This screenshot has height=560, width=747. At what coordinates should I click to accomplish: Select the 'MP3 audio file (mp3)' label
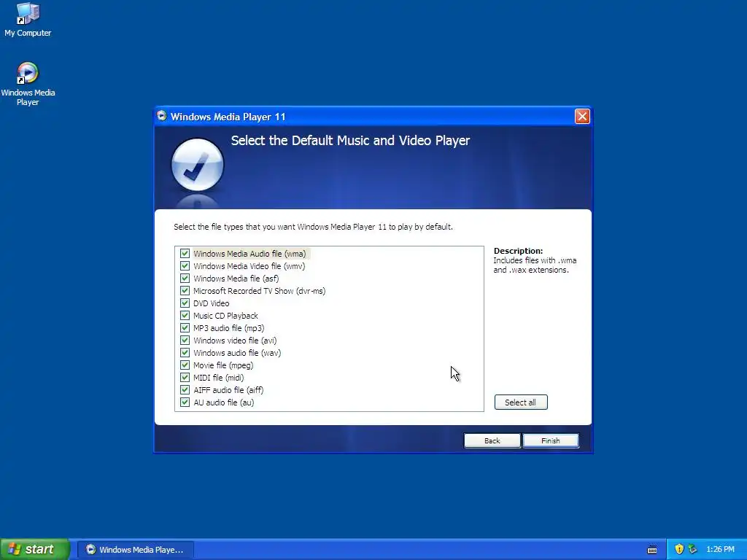pos(228,328)
